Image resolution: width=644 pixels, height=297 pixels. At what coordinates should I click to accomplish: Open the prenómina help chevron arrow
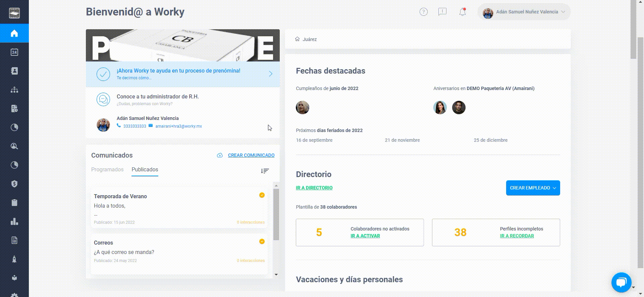271,74
